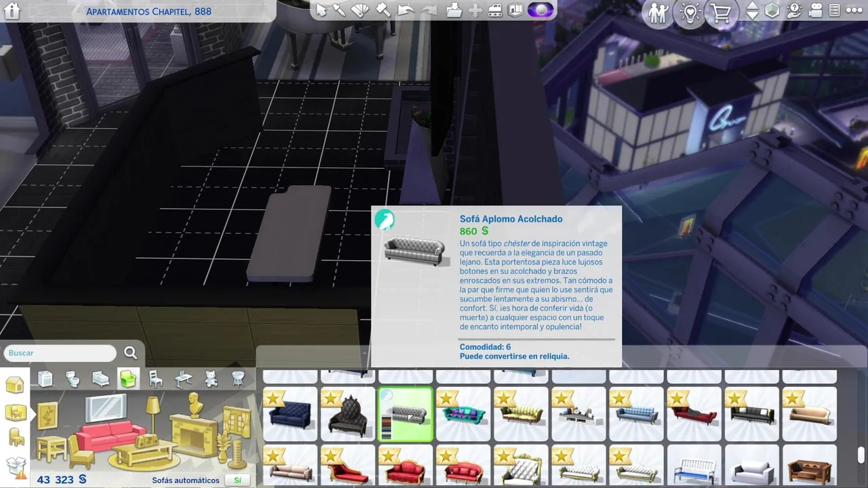868x488 pixels.
Task: Select the pointer Select tool
Action: [x=321, y=10]
